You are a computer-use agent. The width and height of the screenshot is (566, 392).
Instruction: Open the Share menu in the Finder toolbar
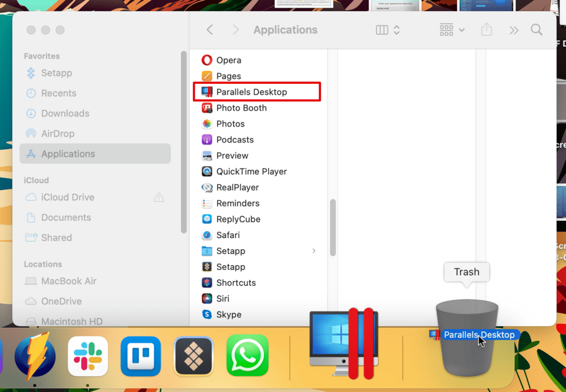(486, 29)
